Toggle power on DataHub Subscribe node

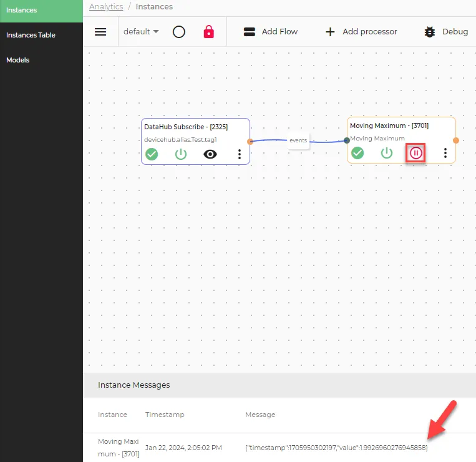[x=181, y=154]
